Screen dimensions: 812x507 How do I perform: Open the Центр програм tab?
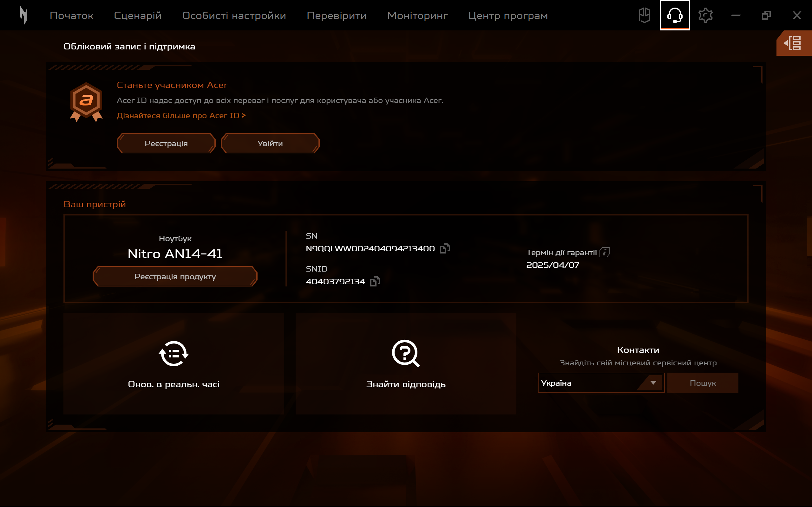point(508,16)
